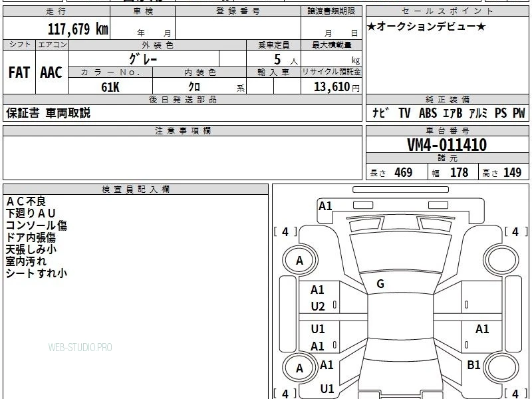Click the kg unit in load capacity cell
The width and height of the screenshot is (532, 399).
pos(356,61)
